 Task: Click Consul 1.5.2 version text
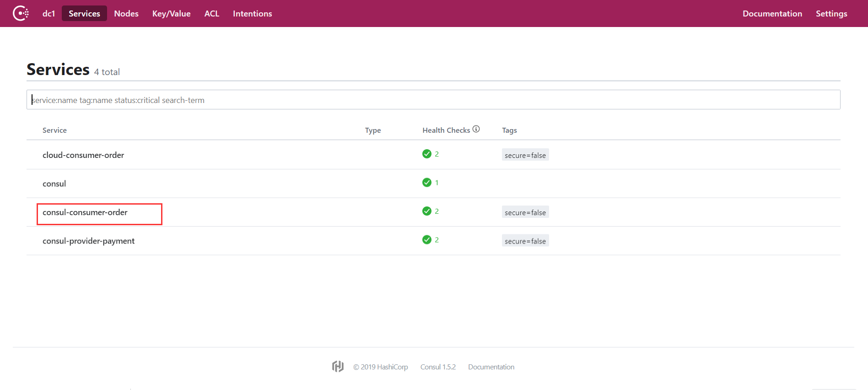point(438,367)
